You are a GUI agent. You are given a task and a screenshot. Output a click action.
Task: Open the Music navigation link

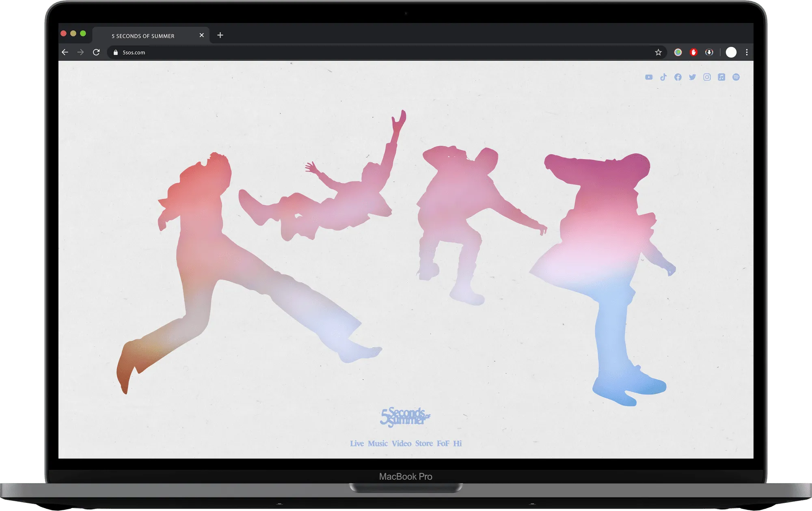[x=378, y=444]
